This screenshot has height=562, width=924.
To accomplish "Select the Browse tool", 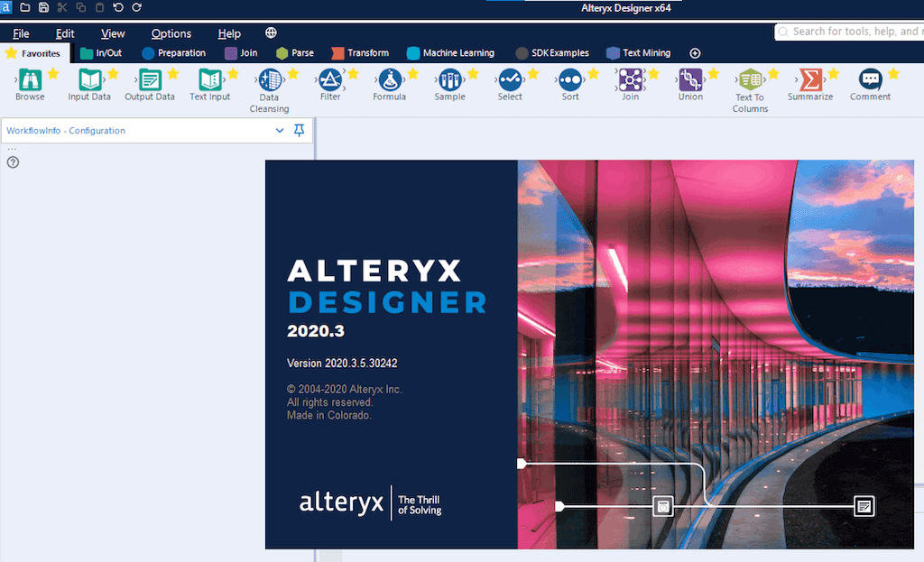I will [30, 84].
